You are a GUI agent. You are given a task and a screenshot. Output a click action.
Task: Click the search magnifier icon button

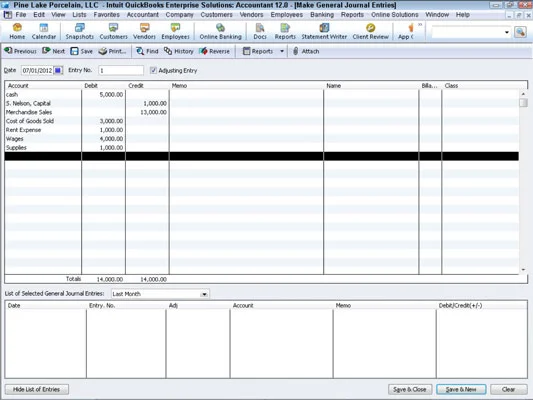click(x=520, y=32)
